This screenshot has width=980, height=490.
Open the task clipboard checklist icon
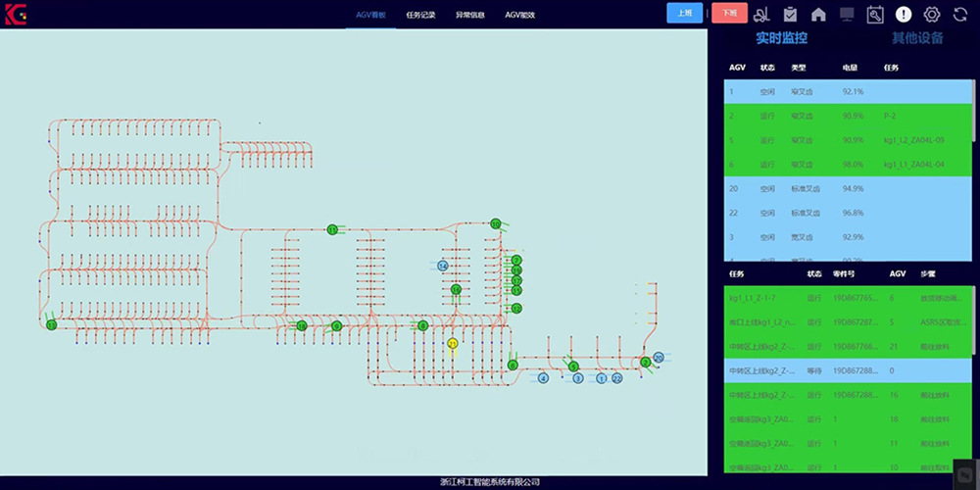(790, 14)
